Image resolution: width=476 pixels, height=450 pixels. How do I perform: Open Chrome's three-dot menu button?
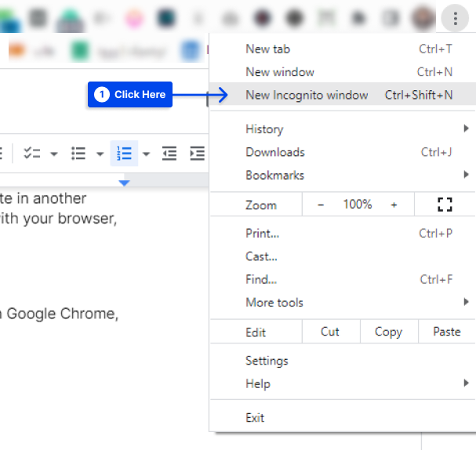click(455, 19)
